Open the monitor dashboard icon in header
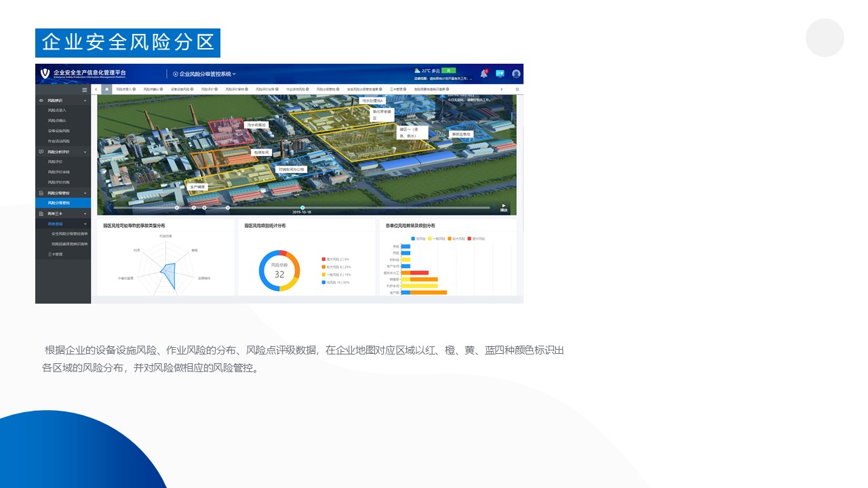The width and height of the screenshot is (868, 488). pos(500,73)
